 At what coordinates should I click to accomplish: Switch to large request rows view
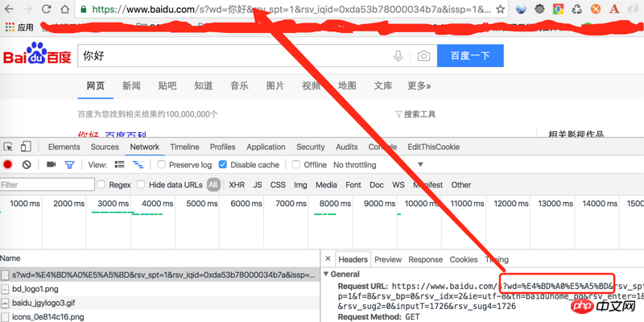(x=119, y=165)
